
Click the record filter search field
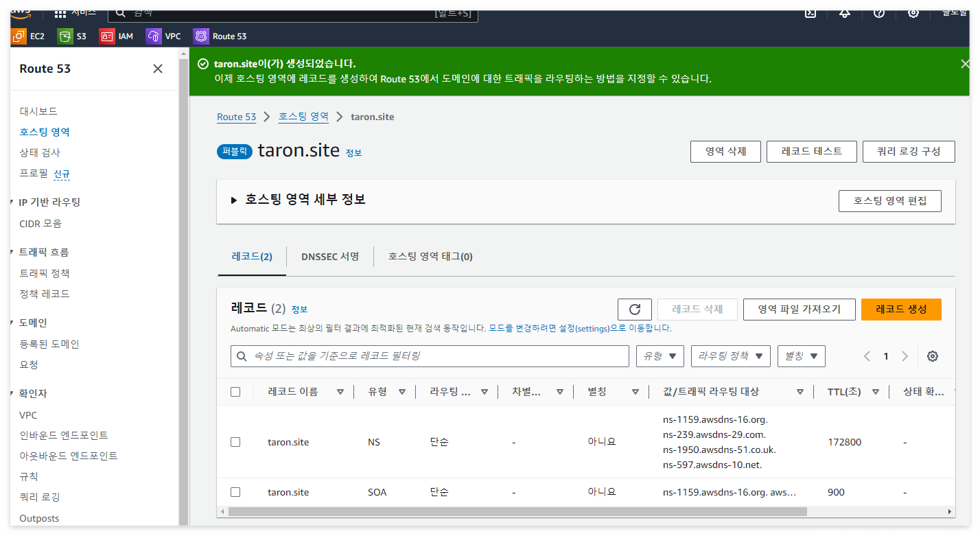click(x=430, y=356)
